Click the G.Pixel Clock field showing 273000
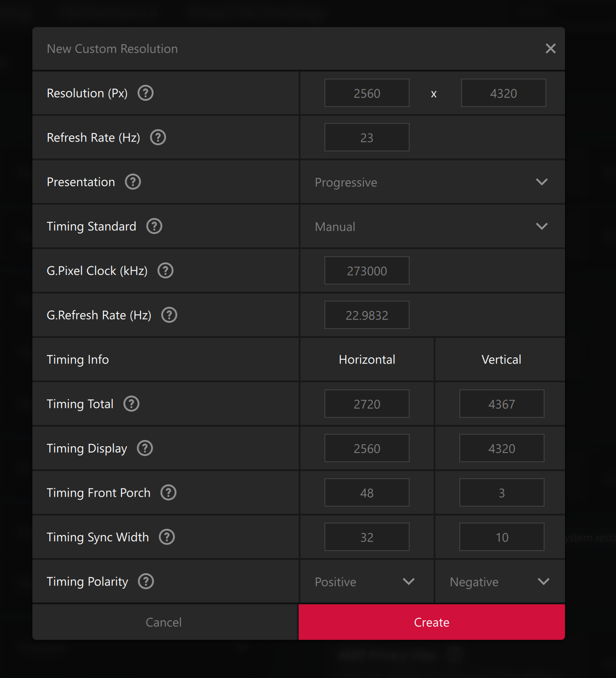616x678 pixels. tap(367, 271)
